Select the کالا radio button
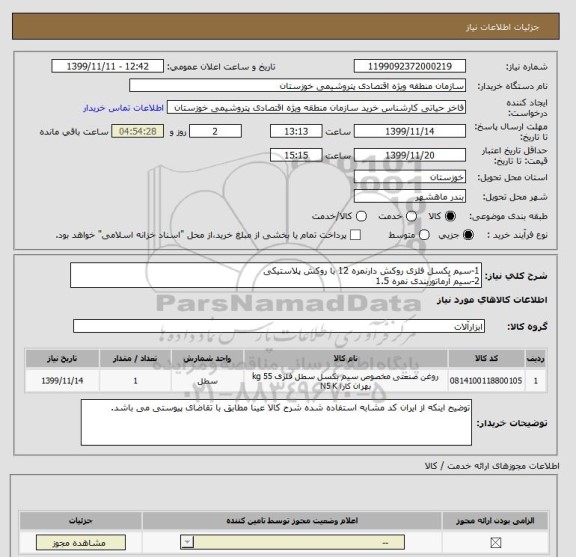The height and width of the screenshot is (557, 576). tap(450, 216)
